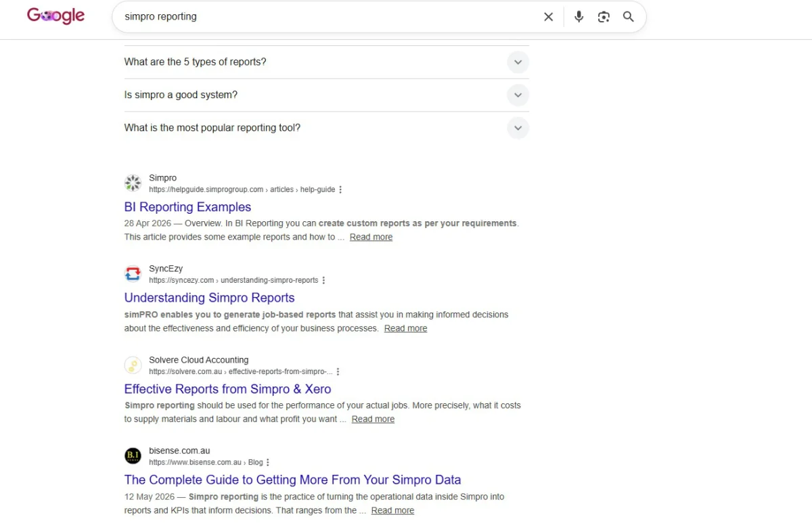Screen dimensions: 812x527
Task: Click the SyncEzy site favicon
Action: tap(133, 274)
